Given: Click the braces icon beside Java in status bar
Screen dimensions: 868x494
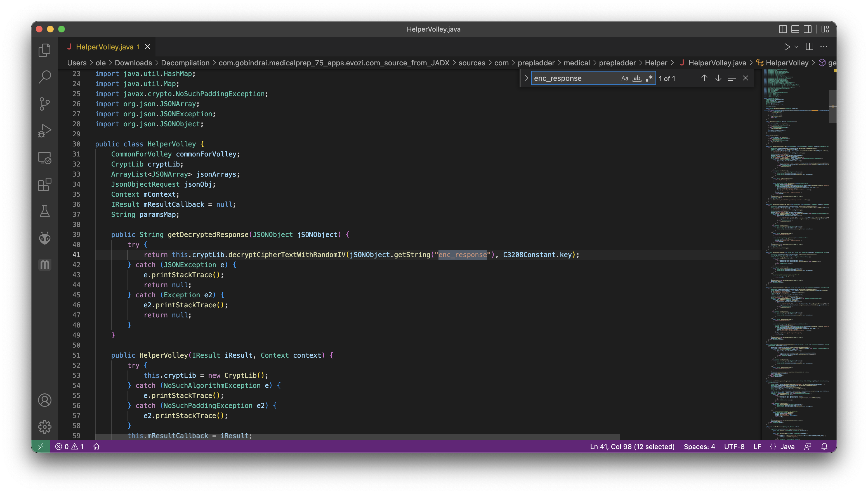Looking at the screenshot, I should [773, 446].
